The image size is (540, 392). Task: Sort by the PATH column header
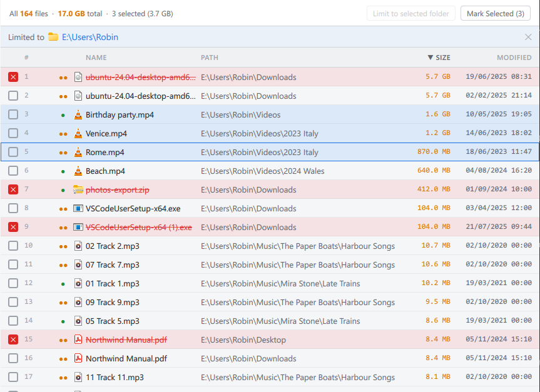(x=210, y=58)
